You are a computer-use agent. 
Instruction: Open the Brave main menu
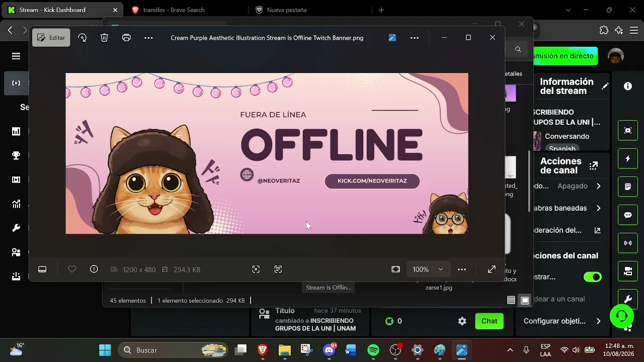633,30
